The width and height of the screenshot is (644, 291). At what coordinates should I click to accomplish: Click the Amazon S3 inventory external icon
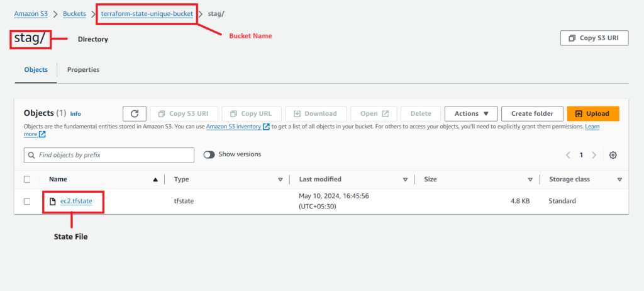point(266,127)
